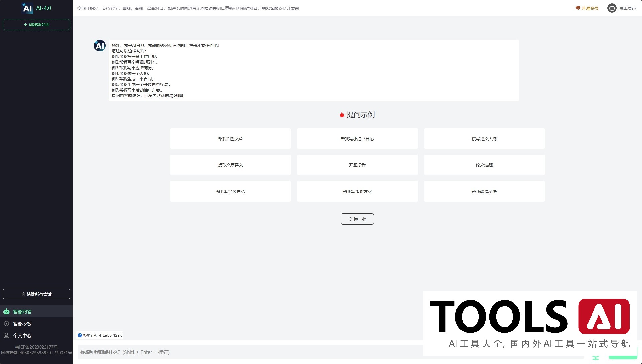Select the 帮我润色文章 example card

(x=230, y=139)
